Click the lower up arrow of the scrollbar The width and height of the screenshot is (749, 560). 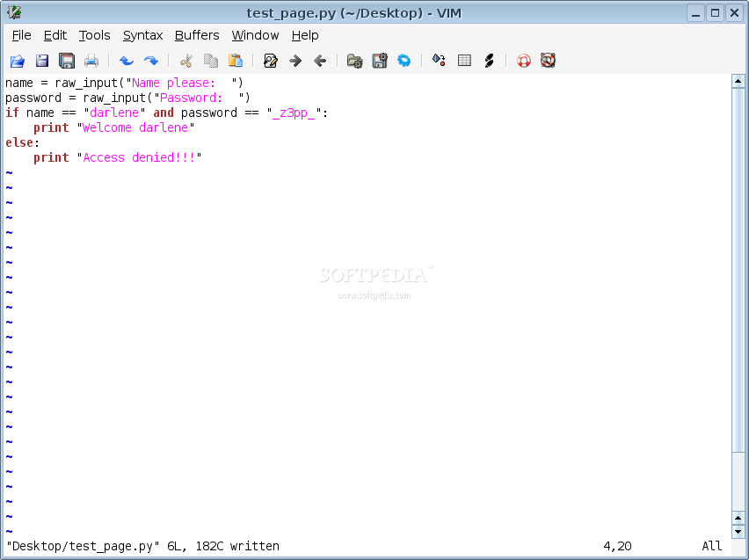[x=738, y=518]
